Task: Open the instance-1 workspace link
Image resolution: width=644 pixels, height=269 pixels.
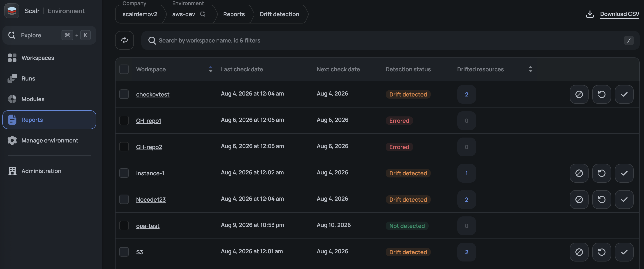Action: pyautogui.click(x=150, y=173)
